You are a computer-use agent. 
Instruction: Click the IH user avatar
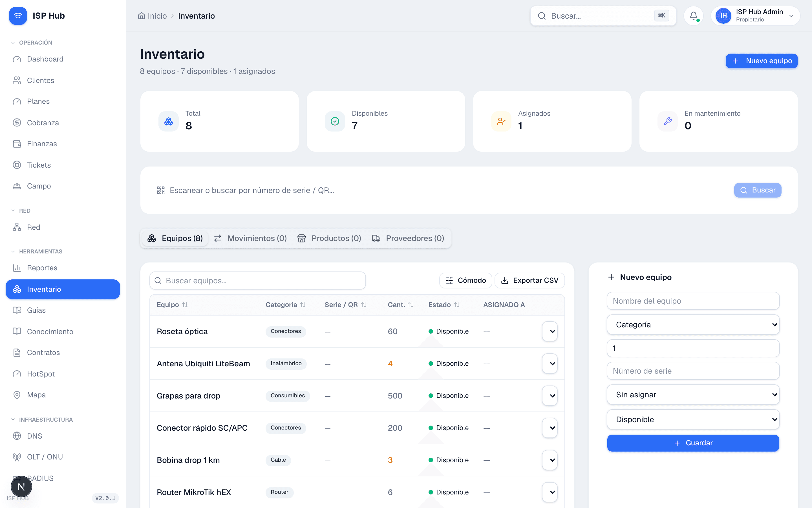pos(723,16)
